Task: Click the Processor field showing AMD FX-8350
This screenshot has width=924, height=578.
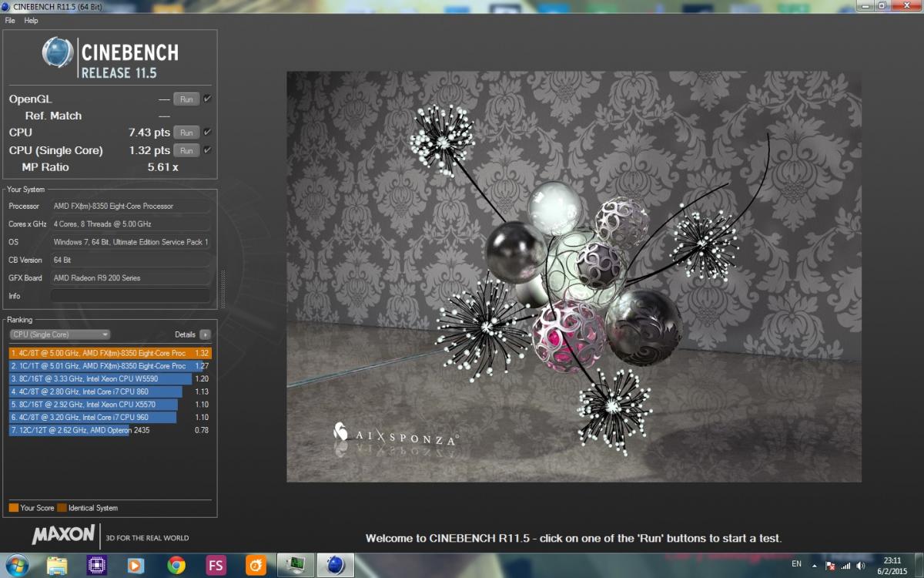Action: click(x=130, y=207)
